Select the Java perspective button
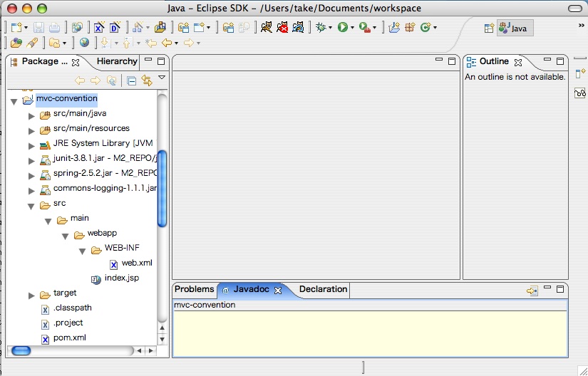Viewport: 588px width, 376px height. [514, 28]
